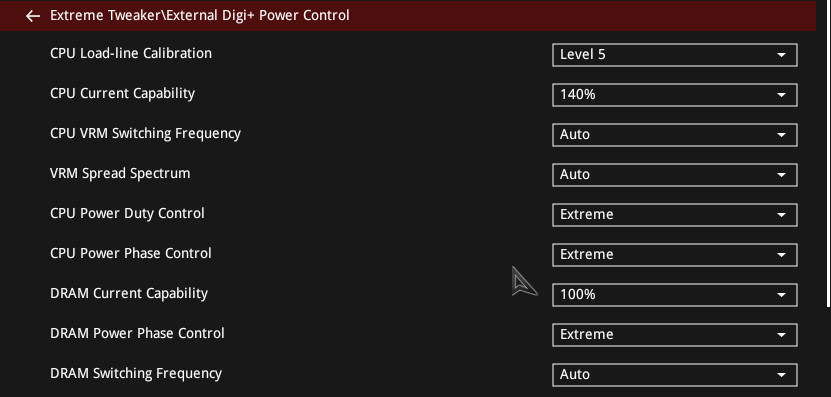This screenshot has height=397, width=831.
Task: Click arrow on CPU Power Duty Control box
Action: click(781, 215)
